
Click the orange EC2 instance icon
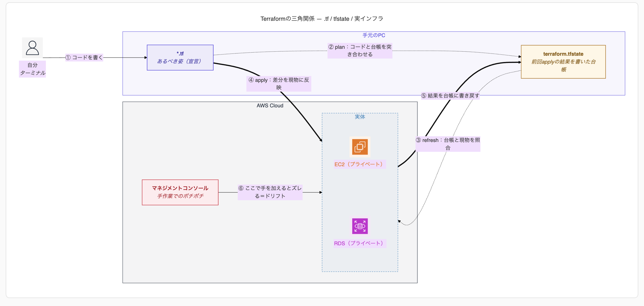[360, 147]
